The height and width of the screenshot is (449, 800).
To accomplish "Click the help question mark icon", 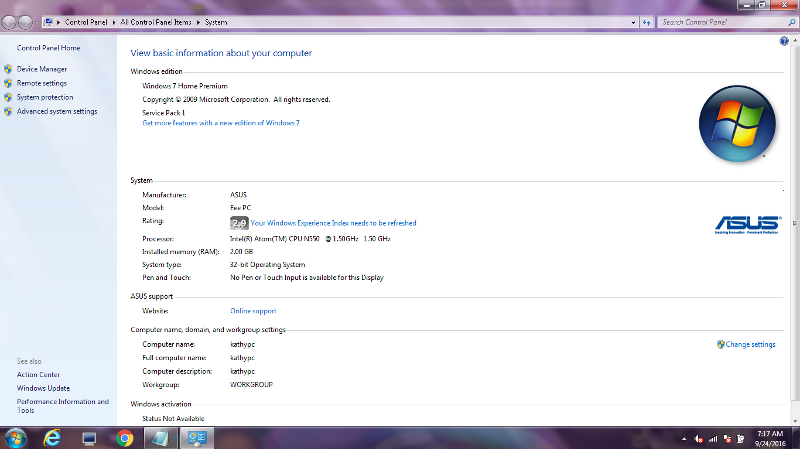I will tap(784, 41).
